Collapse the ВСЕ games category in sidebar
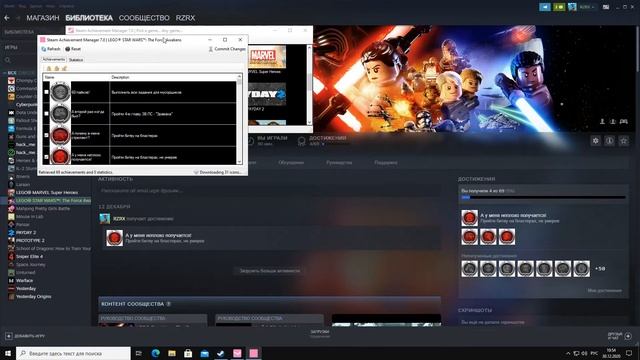640x360 pixels. (5, 73)
